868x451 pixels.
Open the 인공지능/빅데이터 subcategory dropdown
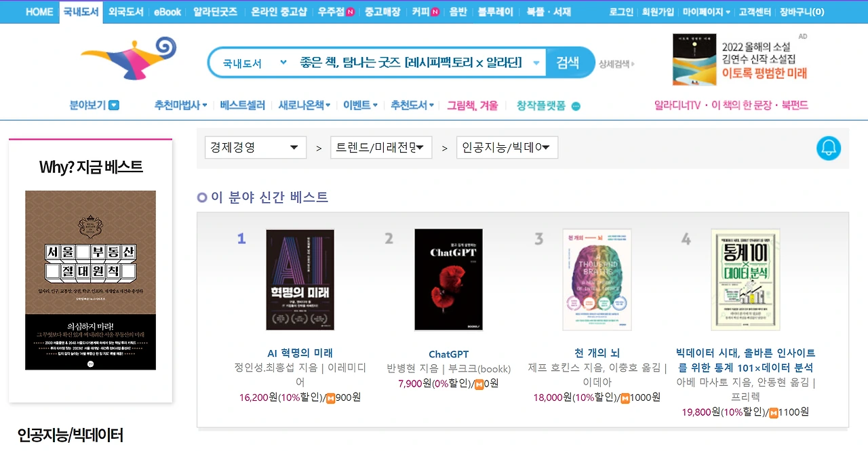(x=507, y=147)
